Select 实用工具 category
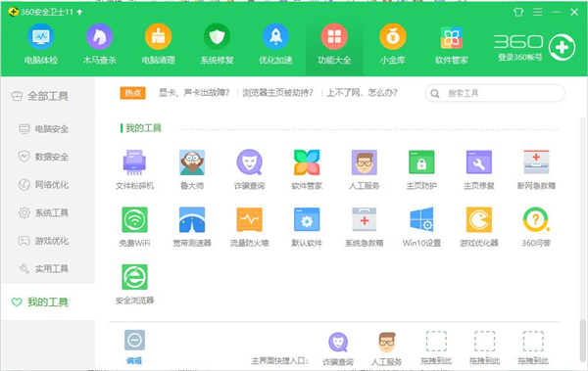 pos(48,268)
